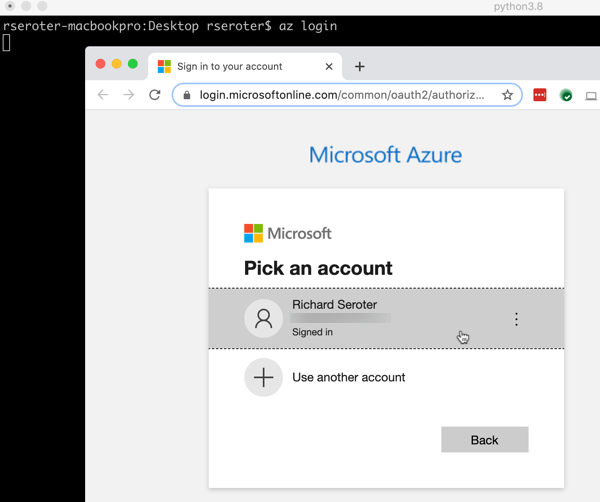Click the Richard Seroter avatar icon
600x502 pixels.
tap(263, 319)
